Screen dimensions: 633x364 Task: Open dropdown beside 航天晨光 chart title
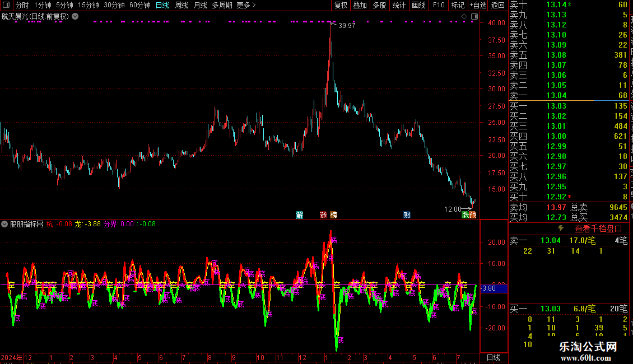click(75, 16)
